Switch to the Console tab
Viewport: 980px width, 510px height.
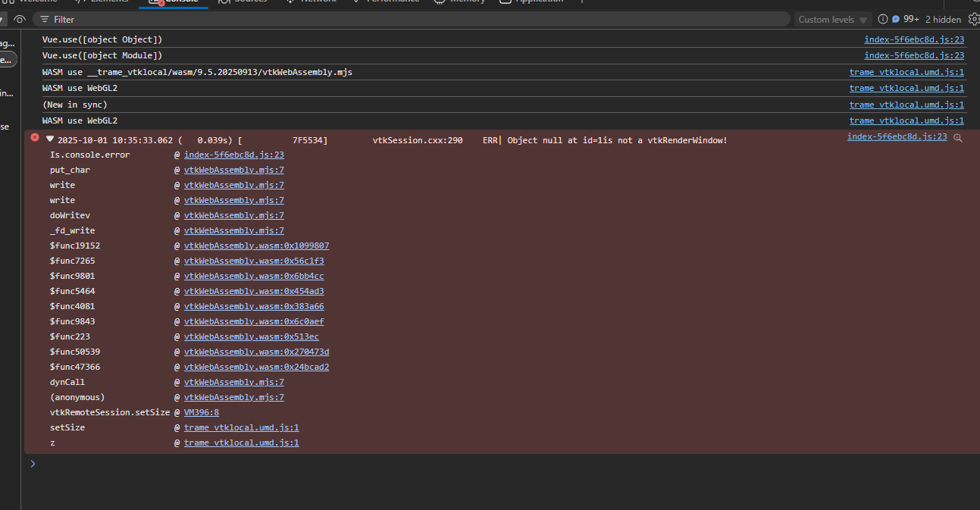point(174,2)
